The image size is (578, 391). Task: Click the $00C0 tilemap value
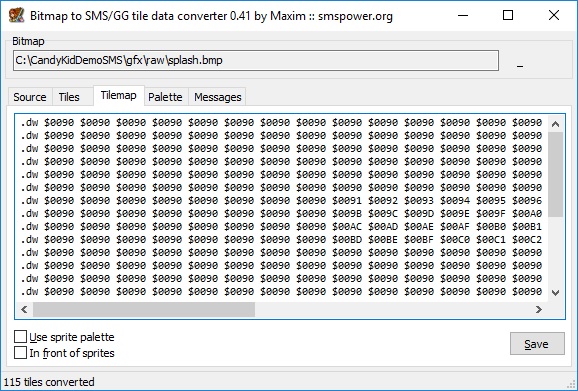(455, 240)
